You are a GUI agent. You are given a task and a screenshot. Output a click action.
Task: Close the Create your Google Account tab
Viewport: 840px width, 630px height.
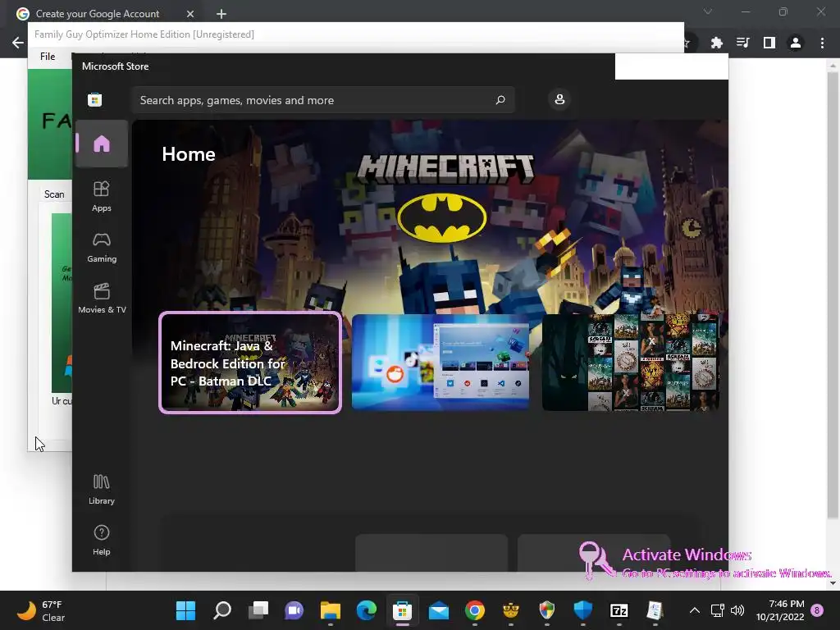click(x=190, y=14)
